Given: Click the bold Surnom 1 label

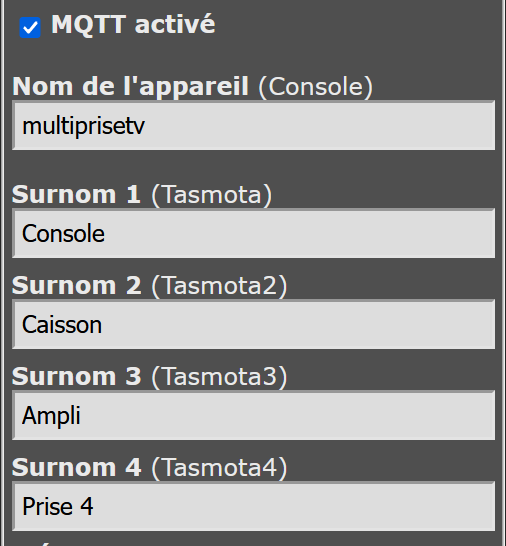Looking at the screenshot, I should [x=76, y=194].
